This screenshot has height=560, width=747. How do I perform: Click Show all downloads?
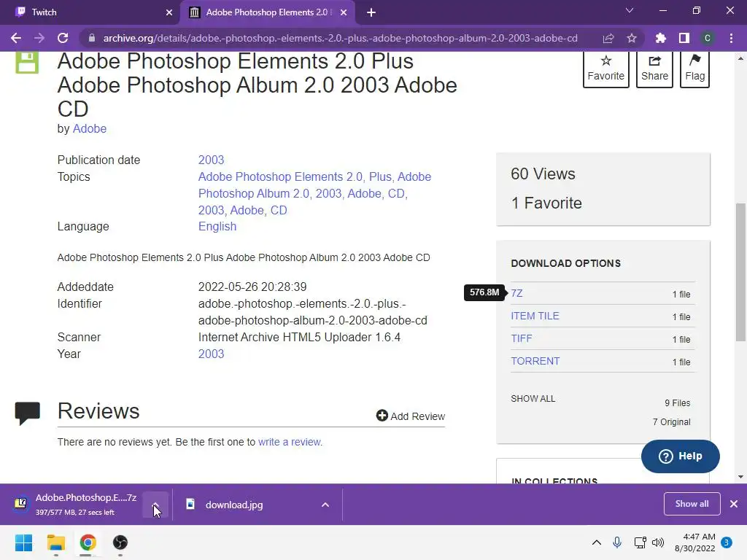[x=692, y=504]
